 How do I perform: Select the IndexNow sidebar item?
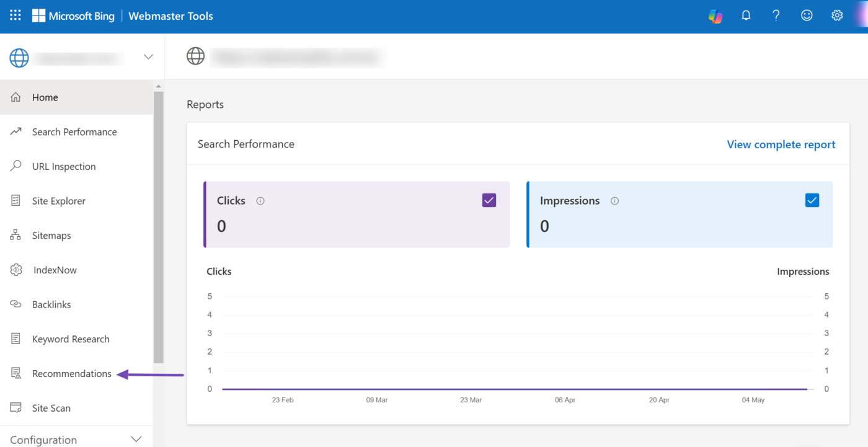55,270
